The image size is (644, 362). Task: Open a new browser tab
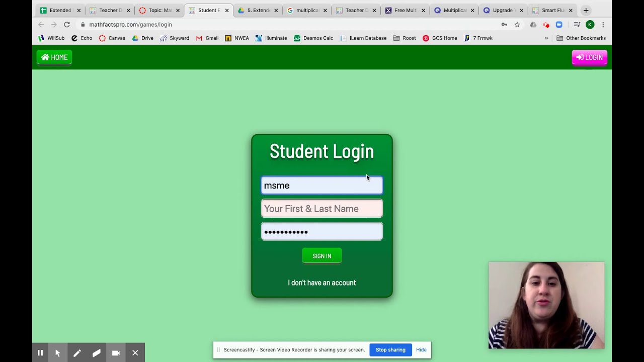coord(586,10)
